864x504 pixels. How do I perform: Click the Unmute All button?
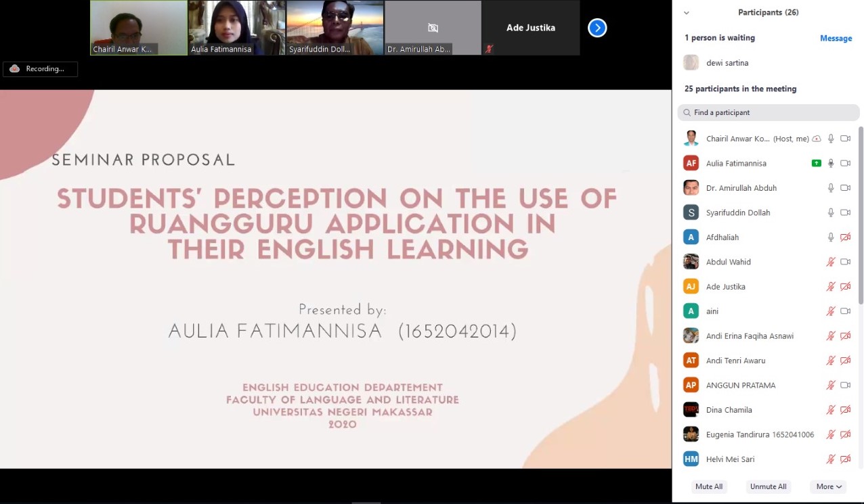[768, 486]
